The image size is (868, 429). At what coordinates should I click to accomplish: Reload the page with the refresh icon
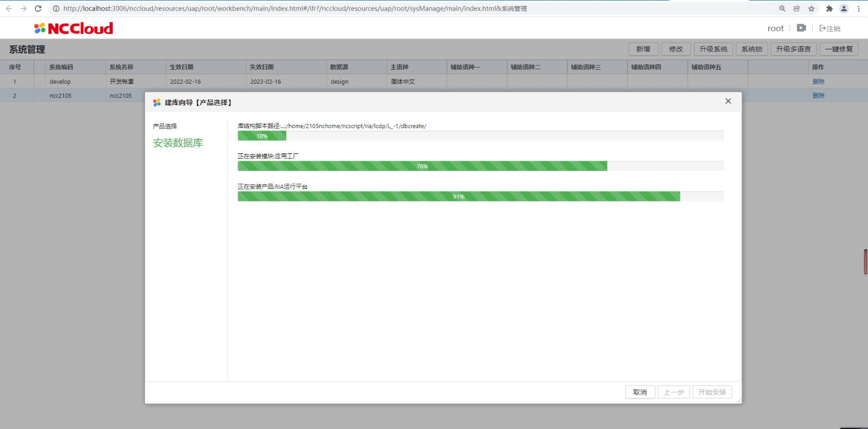(x=38, y=9)
